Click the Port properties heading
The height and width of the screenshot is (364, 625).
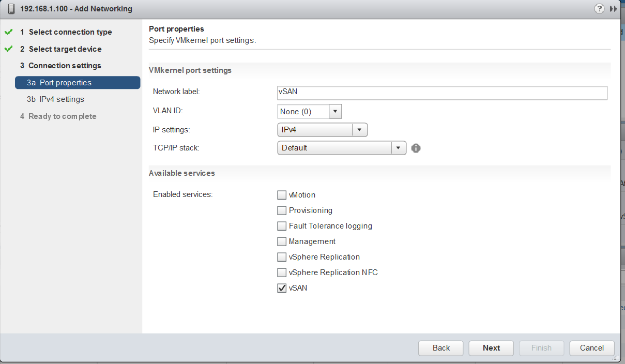176,29
